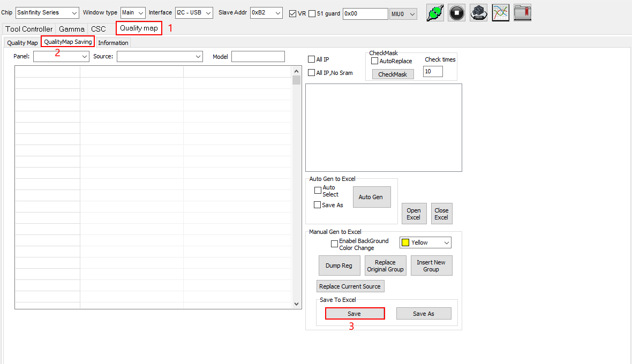Click the table scrollbar up arrow
The width and height of the screenshot is (632, 364).
pyautogui.click(x=297, y=71)
